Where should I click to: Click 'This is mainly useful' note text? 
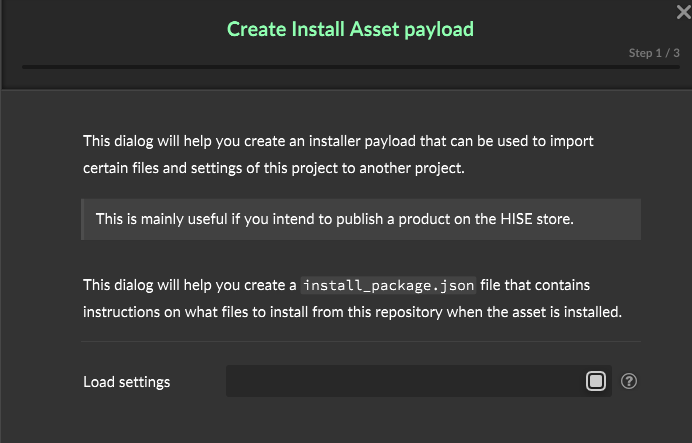[167, 218]
